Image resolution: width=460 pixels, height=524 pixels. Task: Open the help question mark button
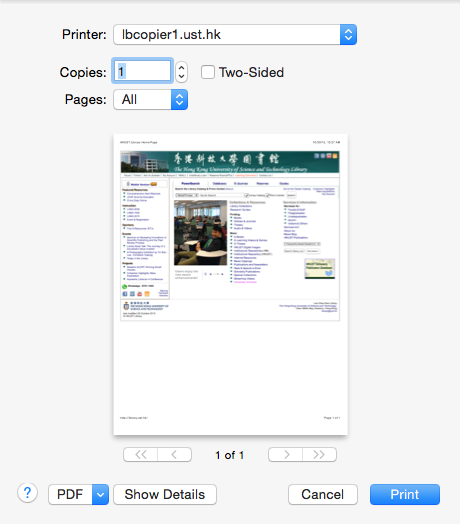pos(27,493)
